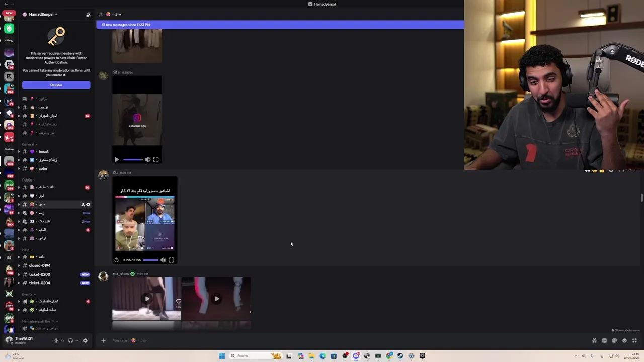644x362 pixels.
Task: Open the server icon with 4K+ badge
Action: 9,125
